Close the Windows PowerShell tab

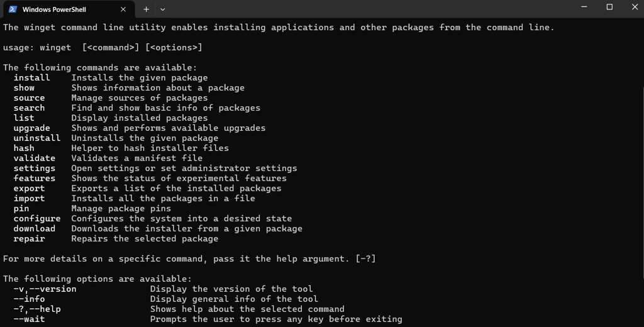click(x=123, y=9)
